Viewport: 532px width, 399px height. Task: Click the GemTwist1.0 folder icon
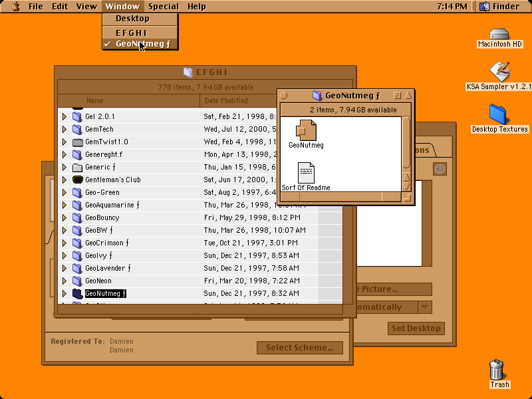[78, 142]
